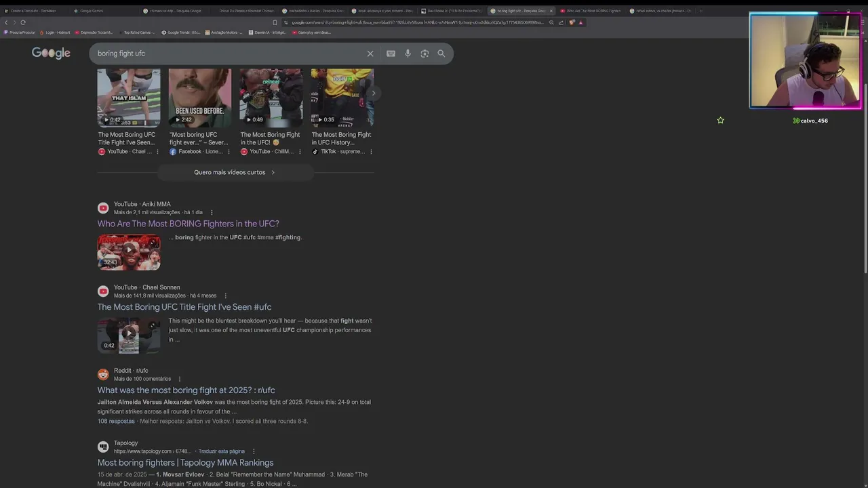Switch to 'Who Are The Most BORING Fighters' tab

(x=590, y=11)
